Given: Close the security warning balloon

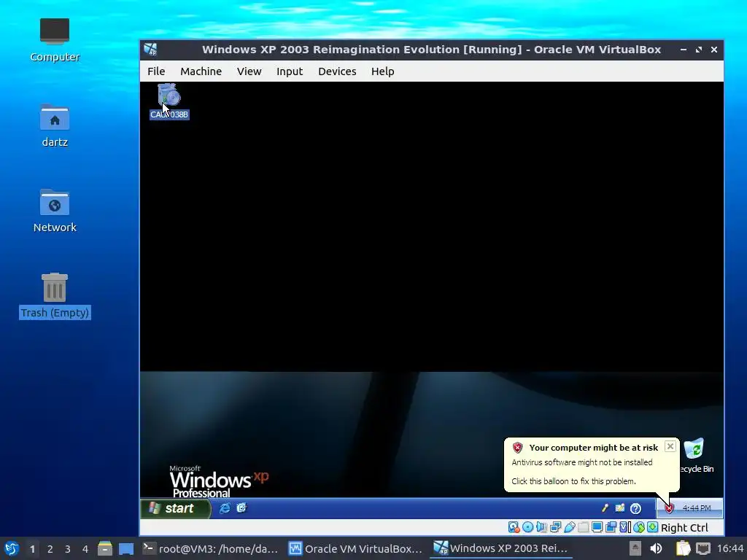Looking at the screenshot, I should tap(670, 446).
